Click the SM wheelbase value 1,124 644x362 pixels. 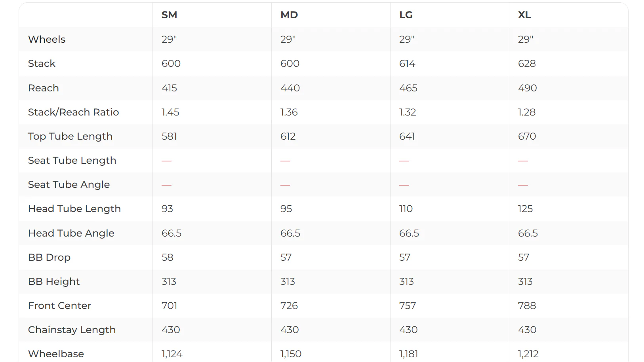(172, 354)
